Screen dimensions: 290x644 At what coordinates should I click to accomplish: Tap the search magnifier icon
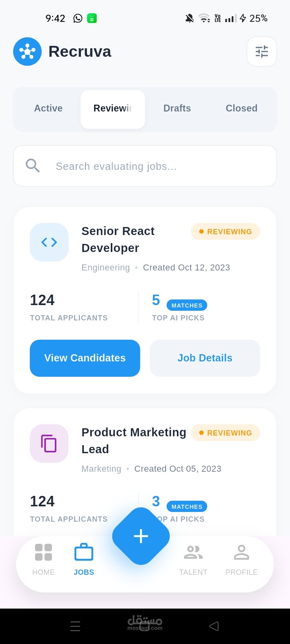coord(33,166)
